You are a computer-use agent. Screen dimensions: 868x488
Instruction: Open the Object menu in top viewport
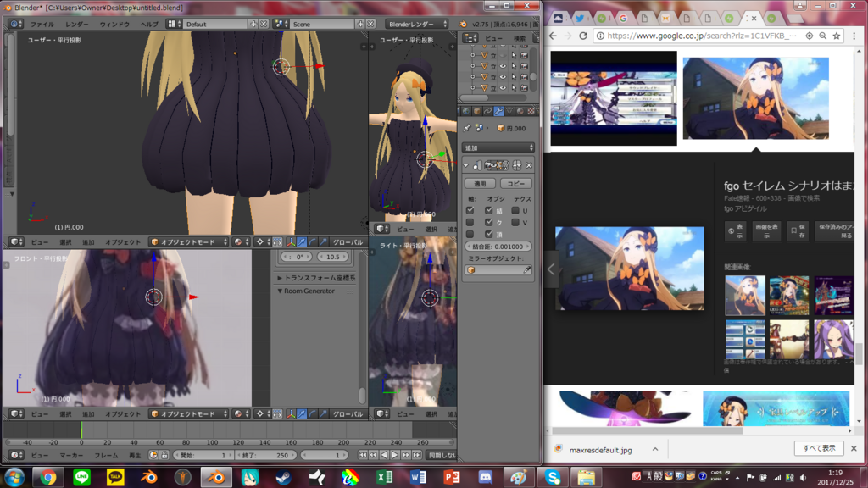[123, 241]
